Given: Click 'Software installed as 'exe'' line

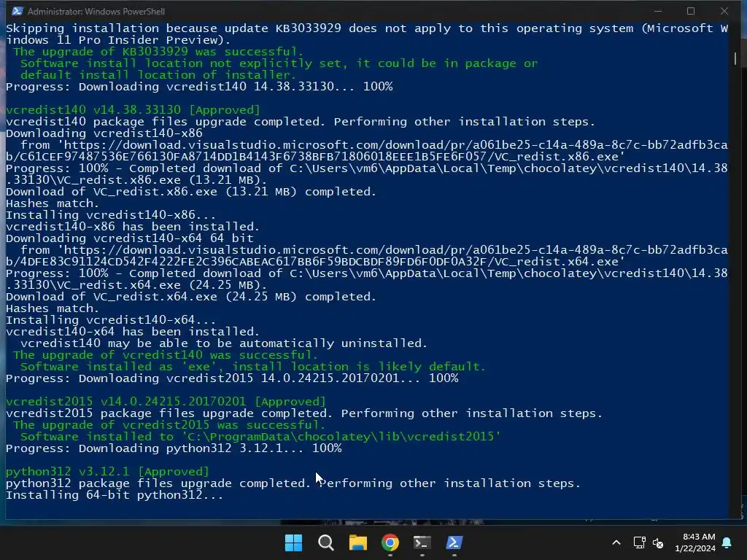Looking at the screenshot, I should 253,367.
